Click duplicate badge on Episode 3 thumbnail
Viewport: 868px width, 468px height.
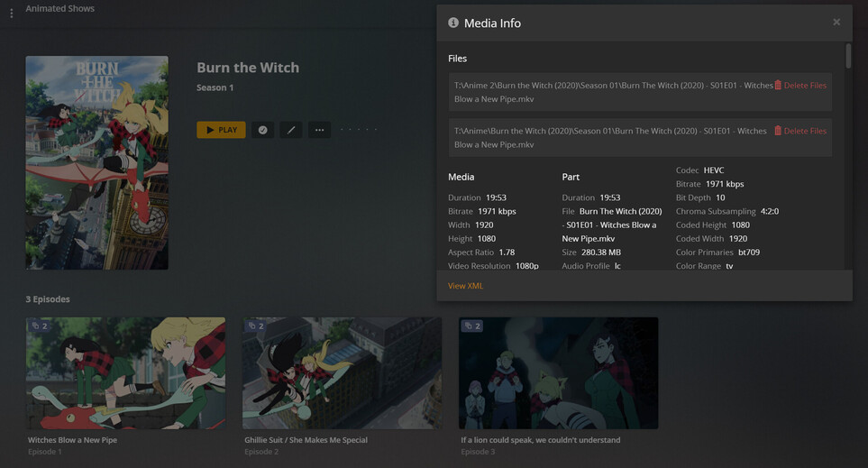point(472,326)
